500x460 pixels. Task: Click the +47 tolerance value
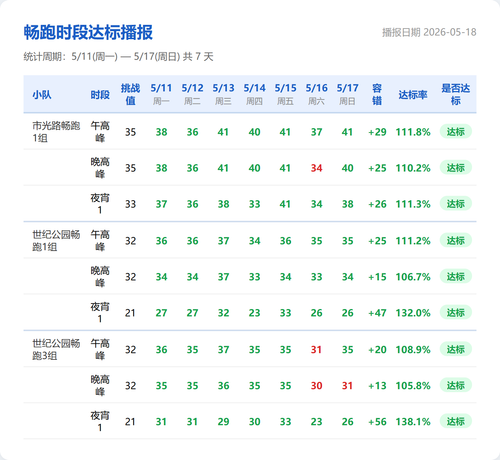377,313
